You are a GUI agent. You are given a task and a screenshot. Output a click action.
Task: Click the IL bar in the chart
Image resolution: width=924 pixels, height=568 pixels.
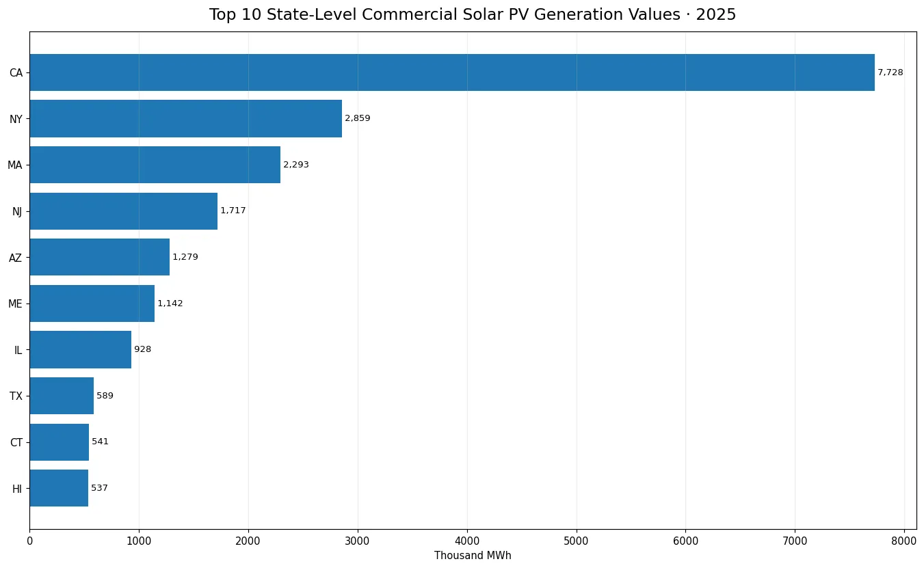[x=80, y=350]
